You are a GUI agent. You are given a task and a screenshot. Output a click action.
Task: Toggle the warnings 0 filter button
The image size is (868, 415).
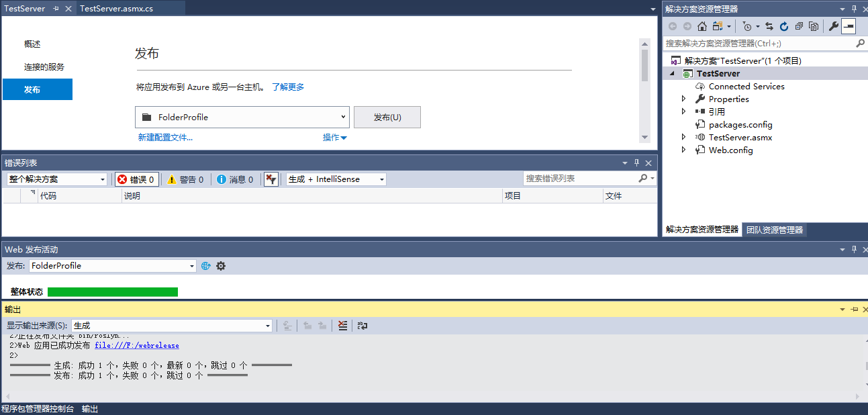[186, 179]
